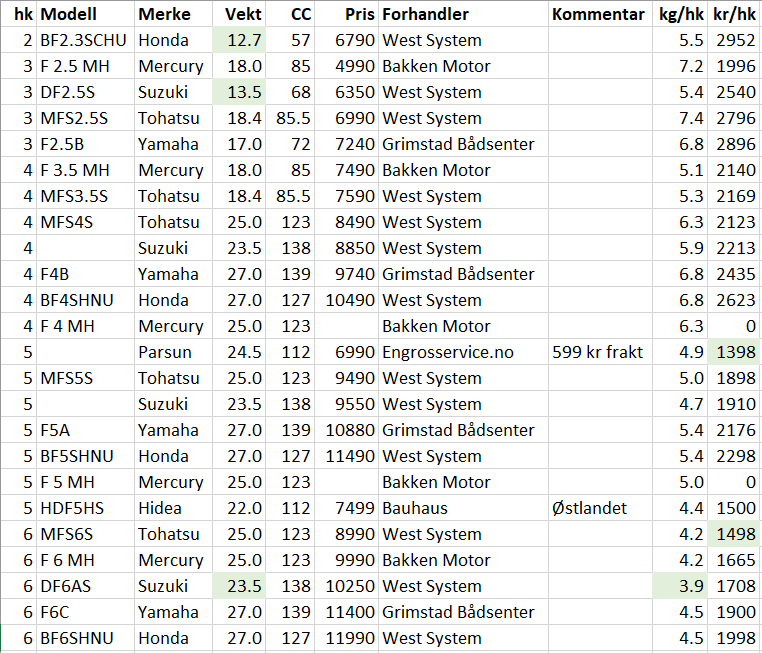Select the MFS2.5S model cell
Viewport: 762px width, 653px height.
click(86, 118)
